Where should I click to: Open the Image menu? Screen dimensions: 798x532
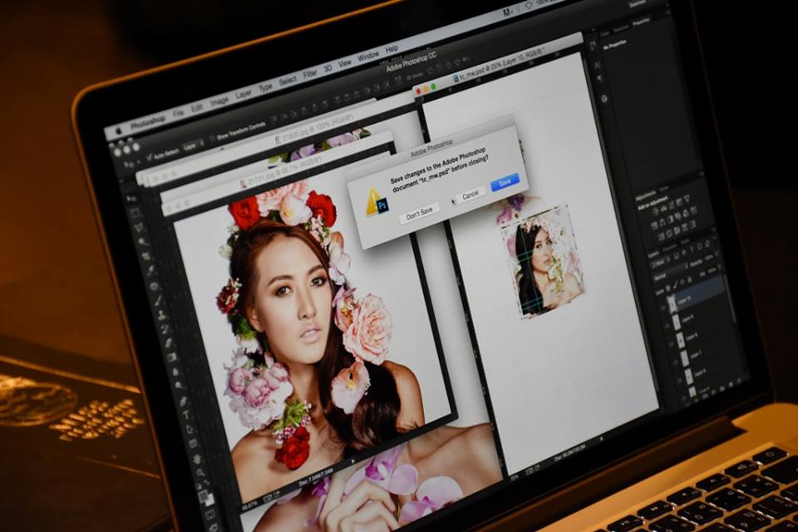coord(219,101)
